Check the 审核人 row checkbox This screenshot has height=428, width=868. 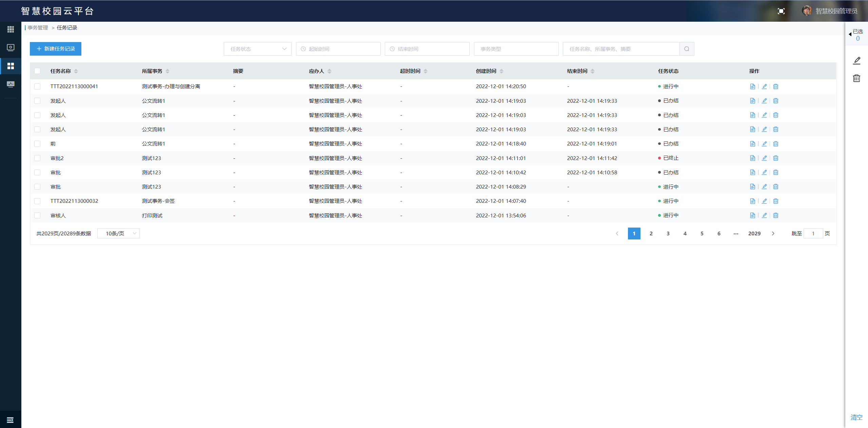tap(37, 215)
